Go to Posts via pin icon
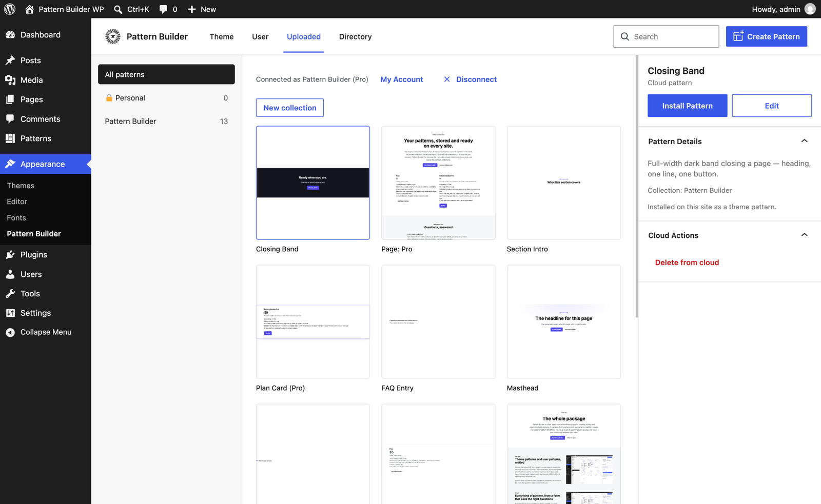This screenshot has width=821, height=504. click(x=10, y=61)
